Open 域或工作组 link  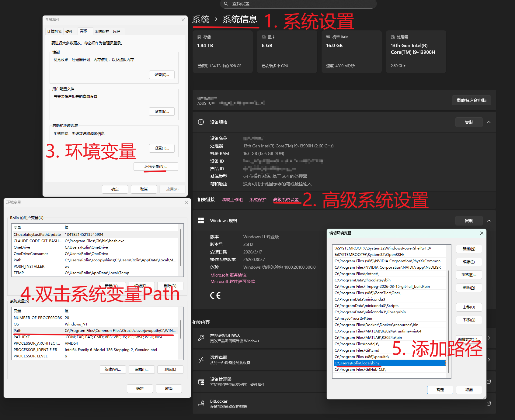(x=232, y=200)
